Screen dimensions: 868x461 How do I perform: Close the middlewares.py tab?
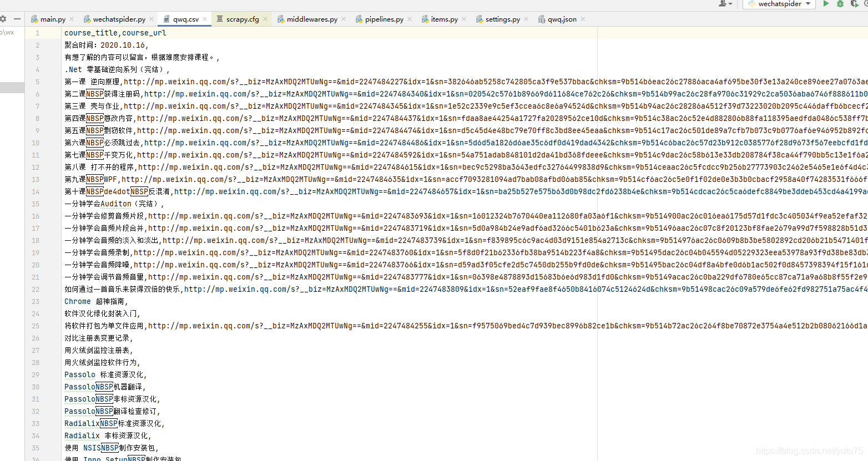pos(344,19)
